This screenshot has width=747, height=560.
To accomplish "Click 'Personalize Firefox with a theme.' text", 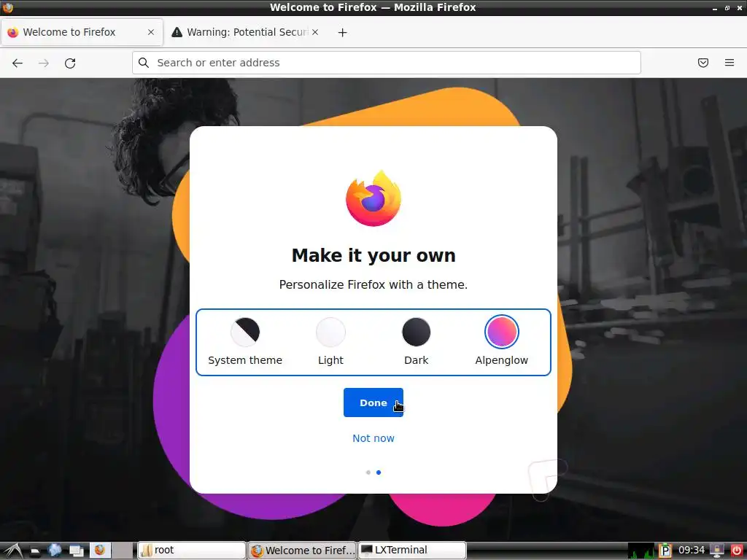I will [x=373, y=285].
